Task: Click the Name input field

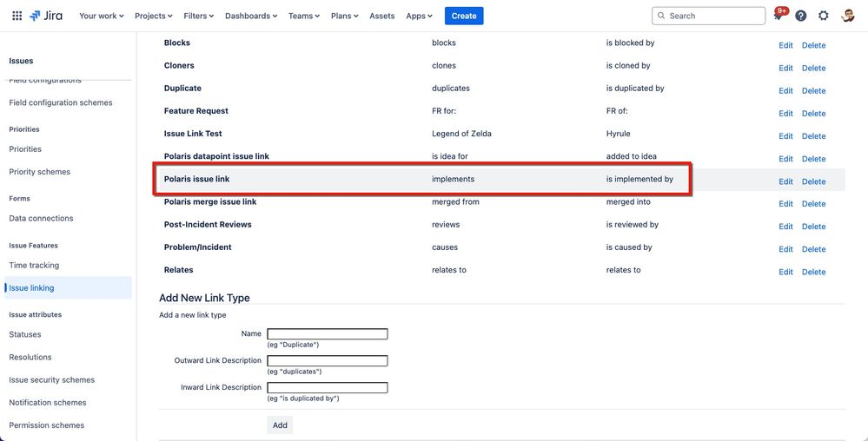Action: (x=328, y=334)
